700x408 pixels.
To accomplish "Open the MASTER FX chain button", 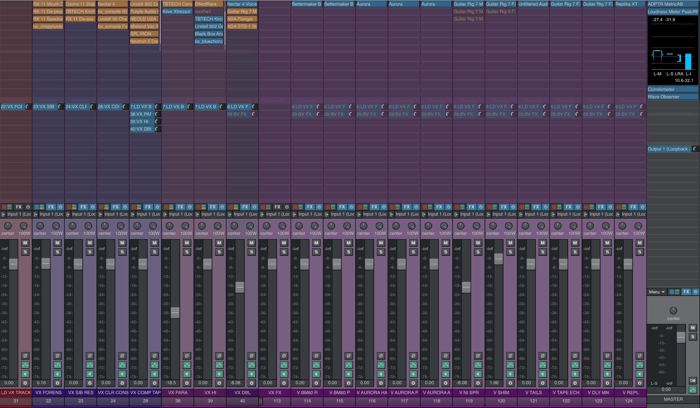I will click(686, 291).
